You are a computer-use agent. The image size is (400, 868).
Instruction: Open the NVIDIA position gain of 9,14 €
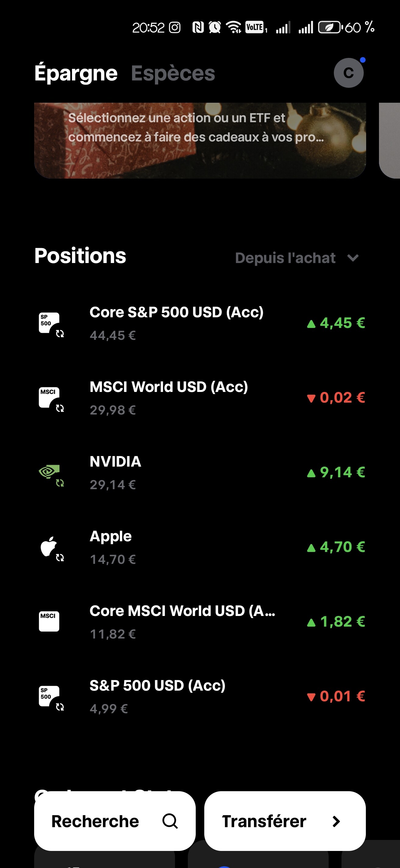point(336,472)
